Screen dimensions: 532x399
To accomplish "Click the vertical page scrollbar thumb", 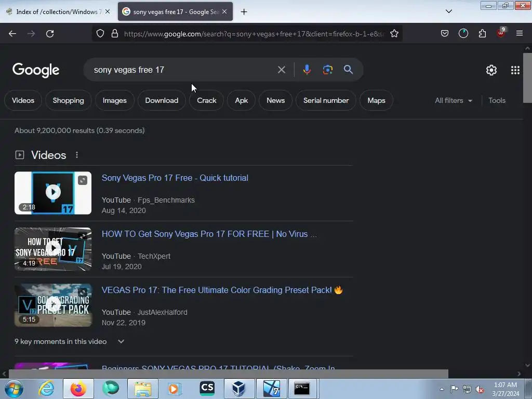I will pyautogui.click(x=527, y=78).
